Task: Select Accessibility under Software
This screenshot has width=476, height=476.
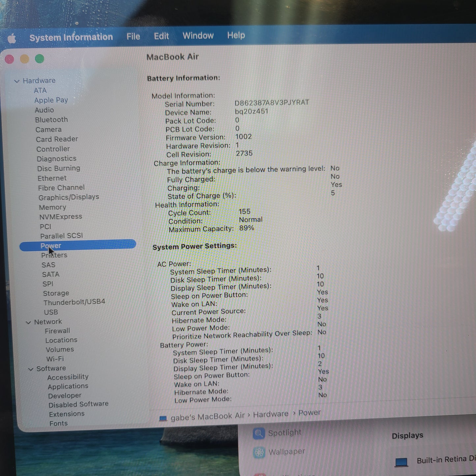Action: (68, 377)
